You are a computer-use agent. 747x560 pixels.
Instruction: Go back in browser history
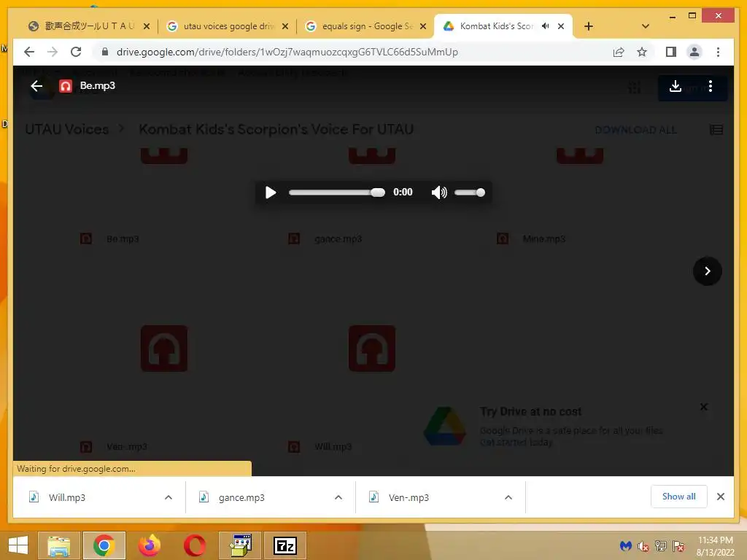click(x=29, y=52)
